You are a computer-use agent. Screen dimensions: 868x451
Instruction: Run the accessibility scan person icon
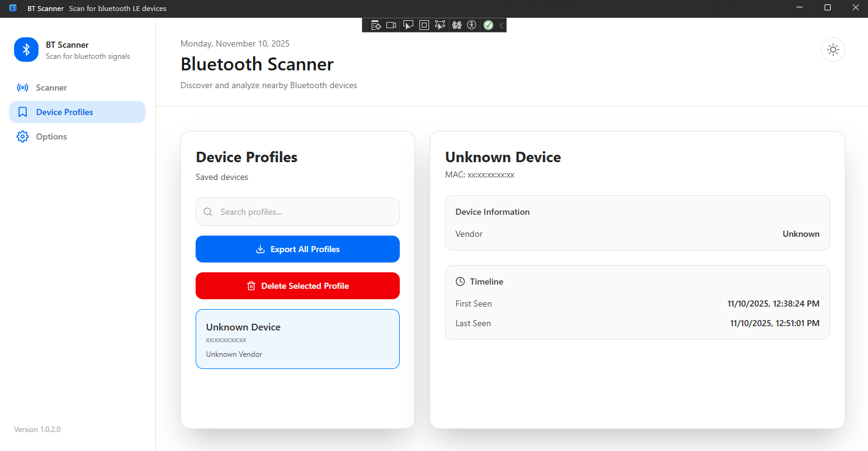(471, 25)
